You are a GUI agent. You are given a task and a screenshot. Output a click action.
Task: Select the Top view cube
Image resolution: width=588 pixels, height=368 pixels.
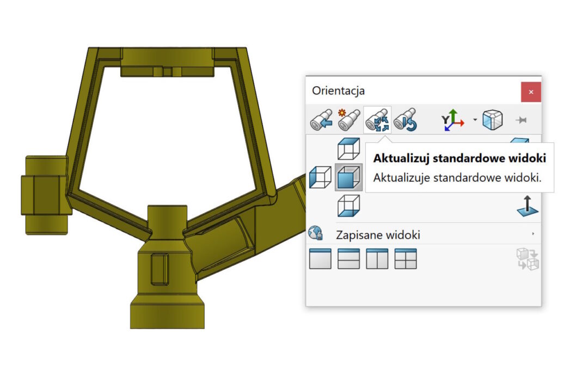[x=348, y=149]
